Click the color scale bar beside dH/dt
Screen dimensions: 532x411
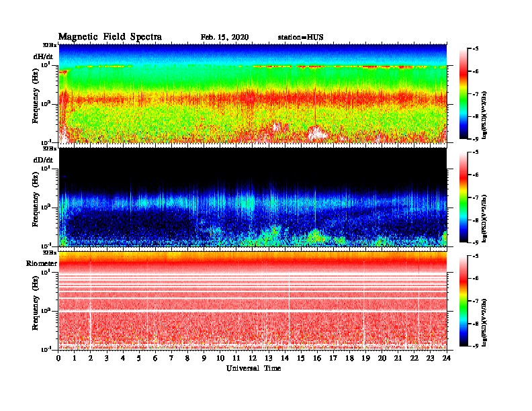pyautogui.click(x=463, y=93)
